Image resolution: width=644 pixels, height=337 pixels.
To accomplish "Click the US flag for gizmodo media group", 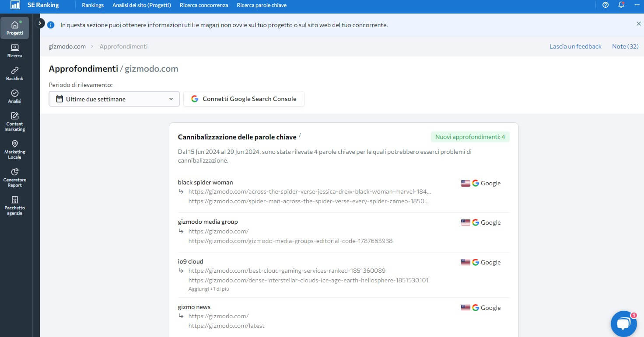I will (x=465, y=222).
